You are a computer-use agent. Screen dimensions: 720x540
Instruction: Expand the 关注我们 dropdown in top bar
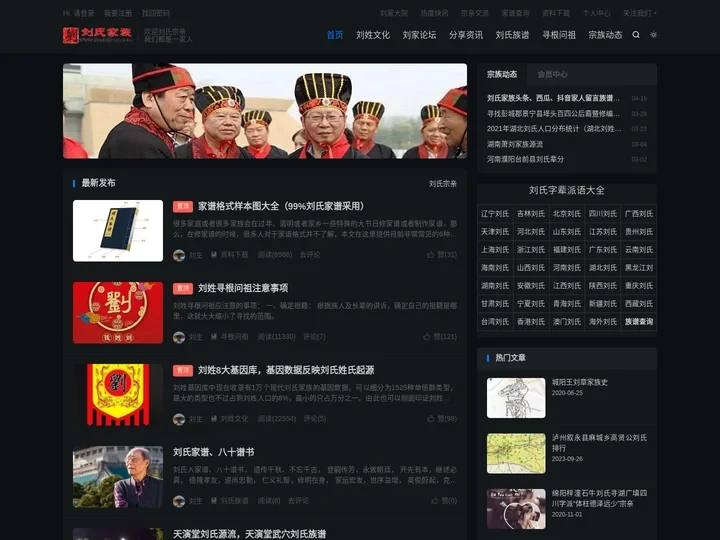coord(639,13)
